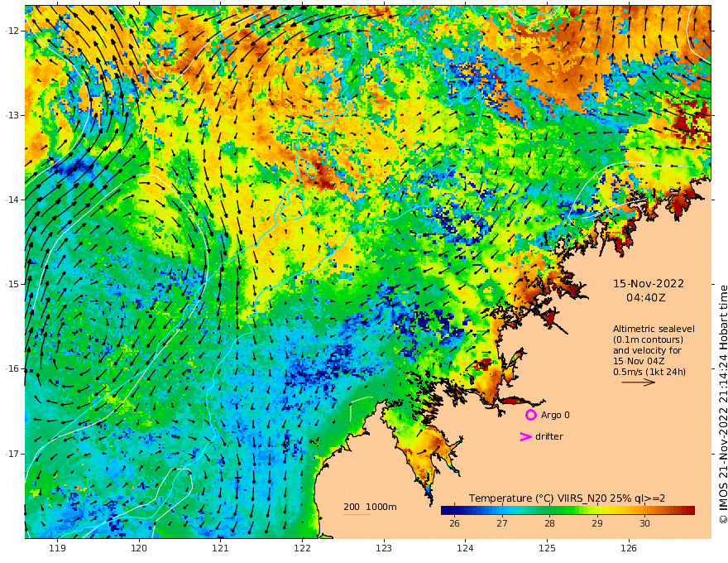Click the color bar '29' tick label
728x563 pixels.
[x=597, y=523]
